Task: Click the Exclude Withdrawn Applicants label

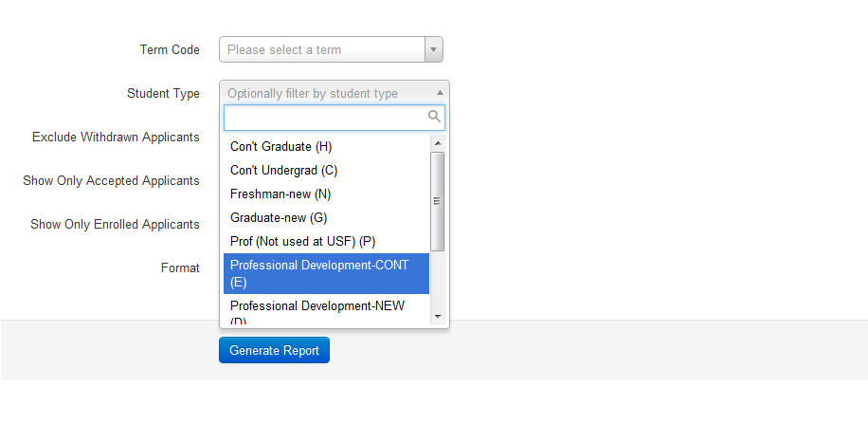Action: click(116, 137)
